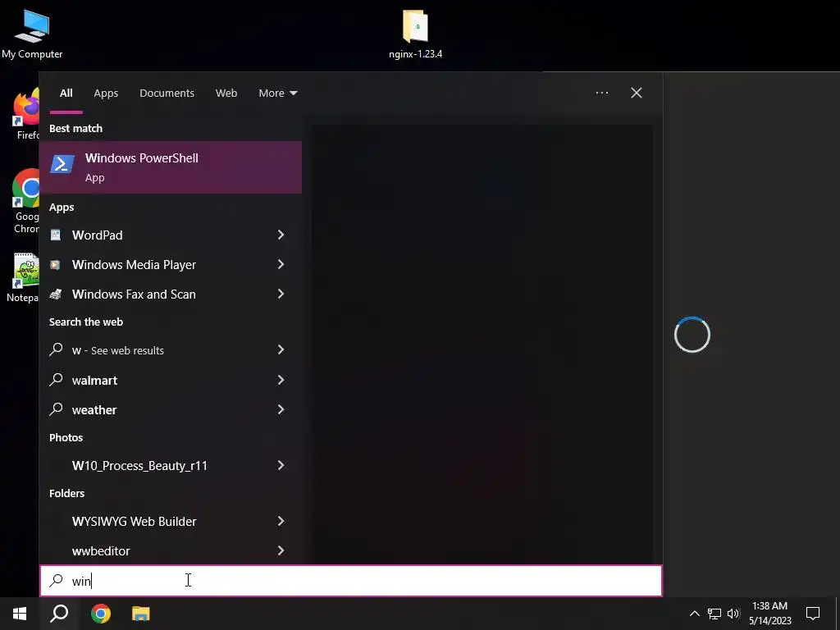Screen dimensions: 840x630
Task: Click into the search box containing 'win'
Action: point(351,581)
